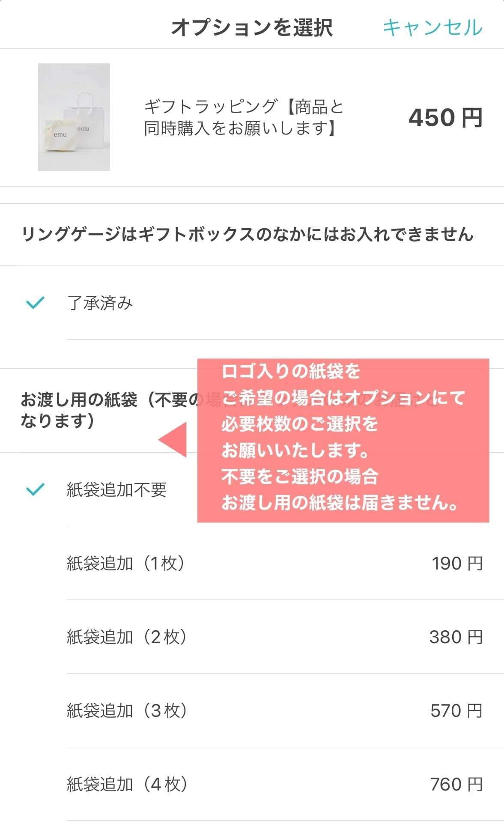Tap the リングゲージ notice section header
The image size is (504, 835).
pos(248,234)
